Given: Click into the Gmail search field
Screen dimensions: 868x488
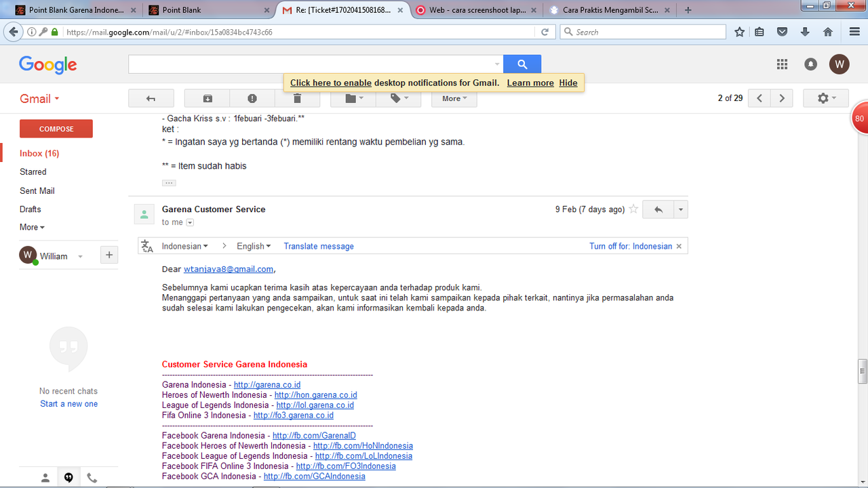Looking at the screenshot, I should pyautogui.click(x=311, y=64).
